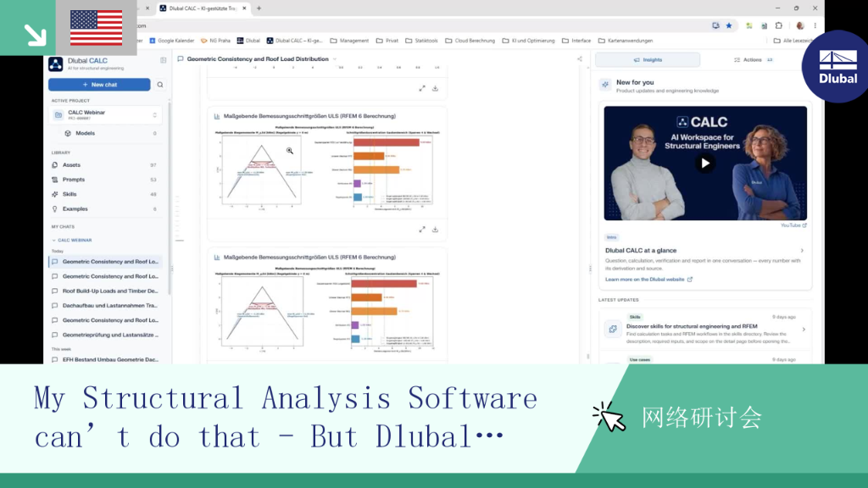This screenshot has height=488, width=868.
Task: Open Geometrieprüfung und Lastansätze chat
Action: pyautogui.click(x=105, y=335)
